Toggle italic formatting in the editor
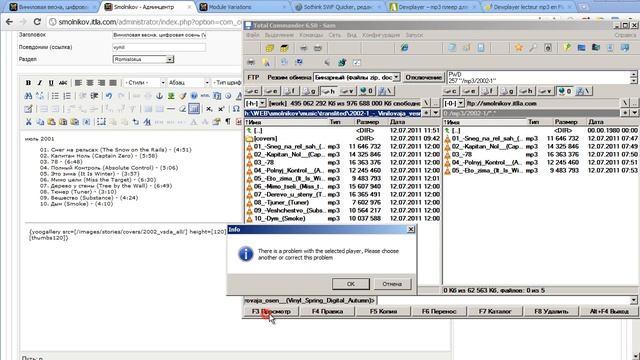Image resolution: width=640 pixels, height=360 pixels. pyautogui.click(x=40, y=83)
